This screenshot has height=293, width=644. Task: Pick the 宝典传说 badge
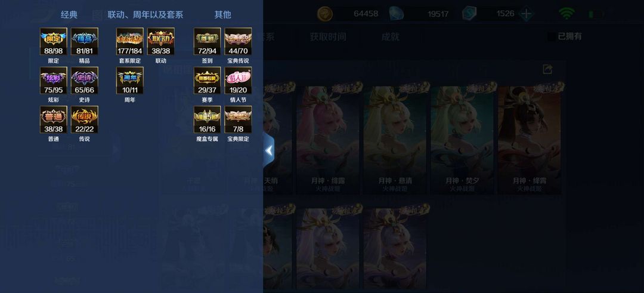coord(238,42)
